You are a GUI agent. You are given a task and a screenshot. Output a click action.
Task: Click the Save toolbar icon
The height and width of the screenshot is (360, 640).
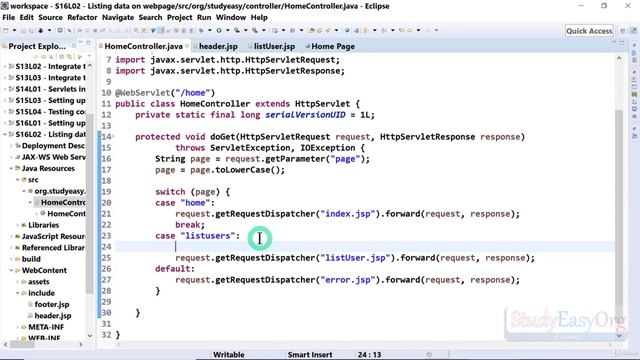point(23,30)
